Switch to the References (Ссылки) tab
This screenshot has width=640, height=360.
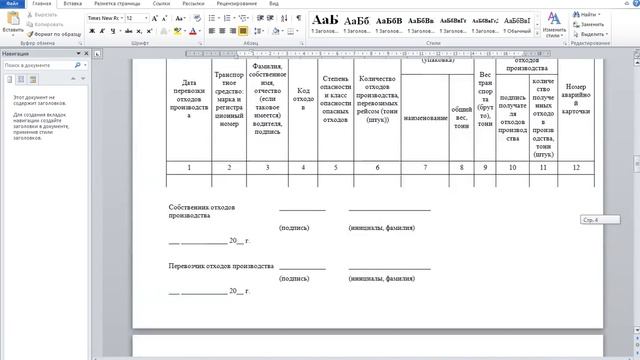pyautogui.click(x=161, y=4)
